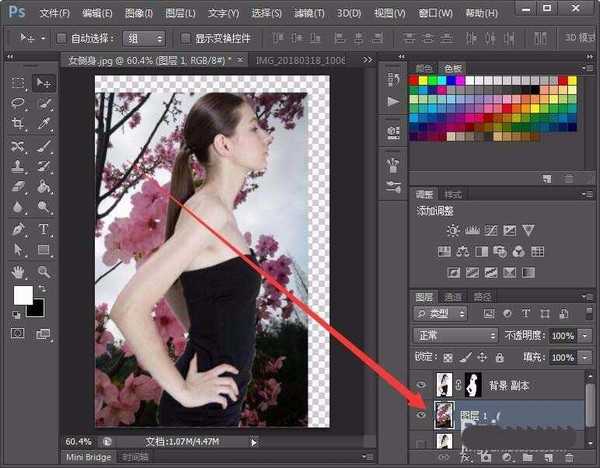Hide the 背景 副本 layer

coord(420,385)
